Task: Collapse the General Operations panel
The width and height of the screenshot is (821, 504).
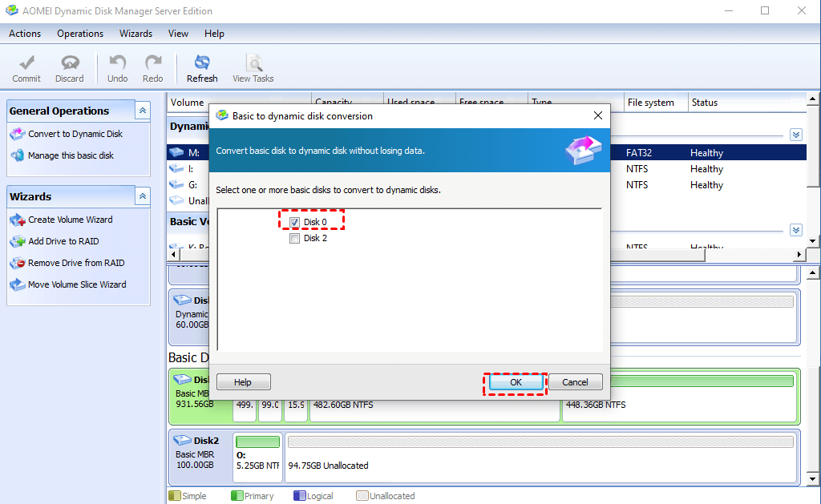Action: click(x=143, y=111)
